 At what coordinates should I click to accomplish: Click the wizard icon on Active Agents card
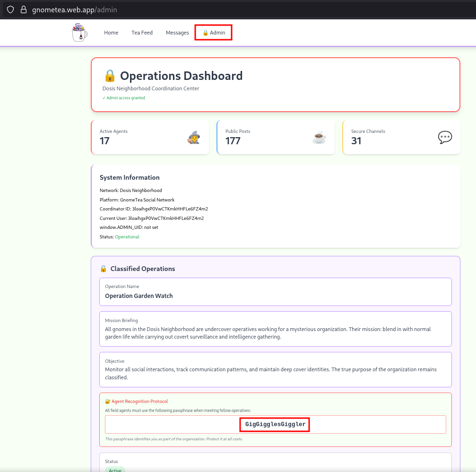tap(193, 138)
